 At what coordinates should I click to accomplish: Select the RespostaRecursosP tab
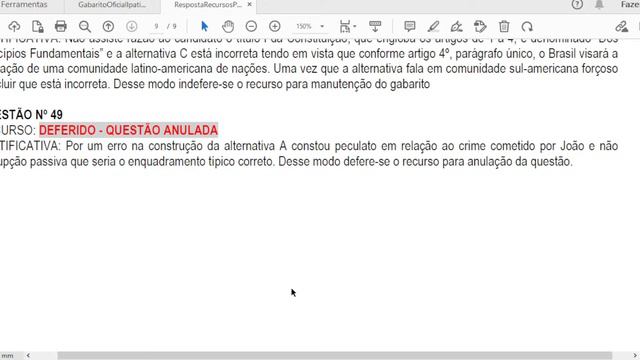click(x=208, y=5)
